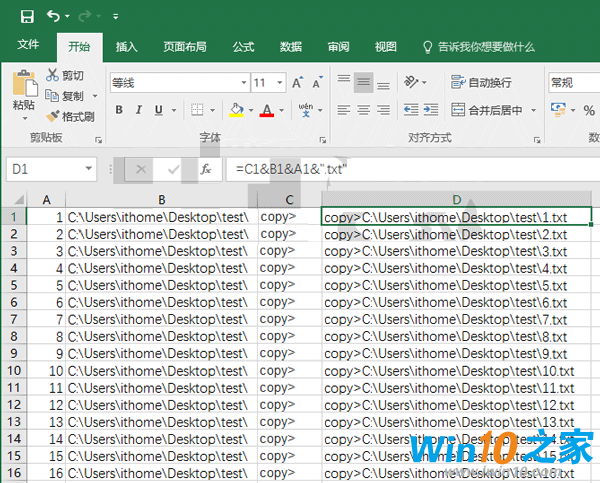Viewport: 600px width, 483px height.
Task: Select the Format Painter brush
Action: (53, 117)
